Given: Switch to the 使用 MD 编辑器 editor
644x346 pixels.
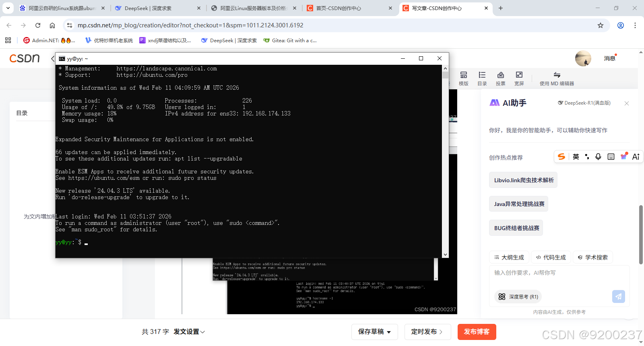Looking at the screenshot, I should (x=557, y=78).
